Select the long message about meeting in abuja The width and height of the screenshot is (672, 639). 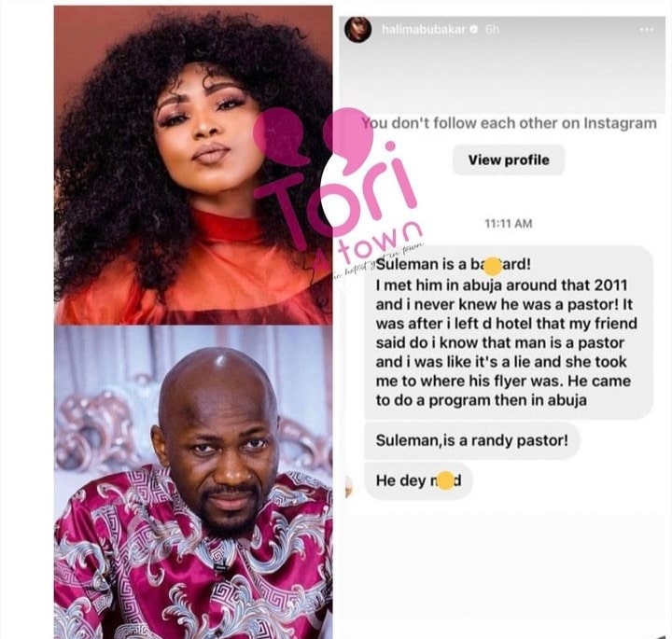tap(509, 332)
